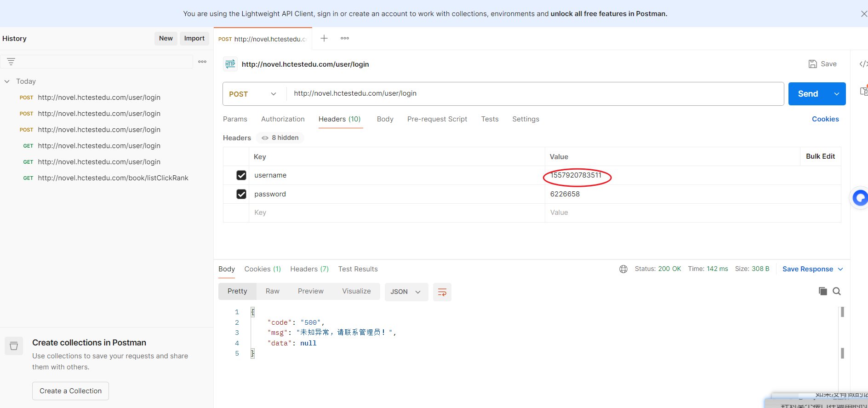Send the POST request
This screenshot has width=868, height=408.
pos(808,94)
